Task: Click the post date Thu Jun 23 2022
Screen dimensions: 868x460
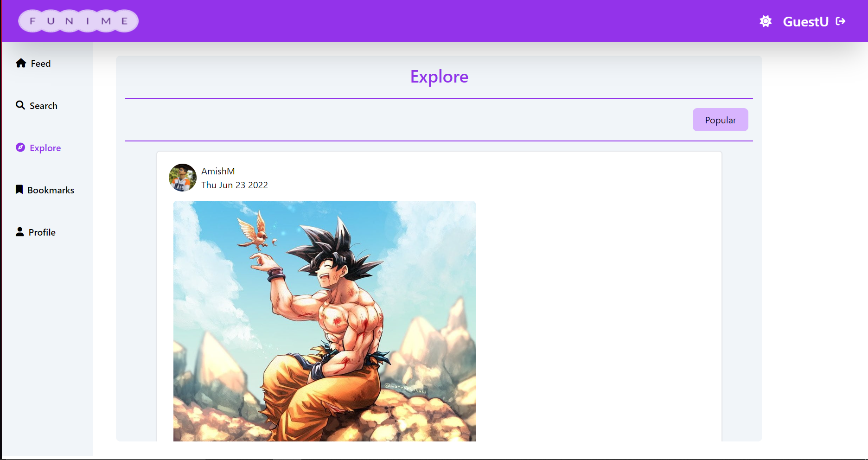Action: point(234,185)
